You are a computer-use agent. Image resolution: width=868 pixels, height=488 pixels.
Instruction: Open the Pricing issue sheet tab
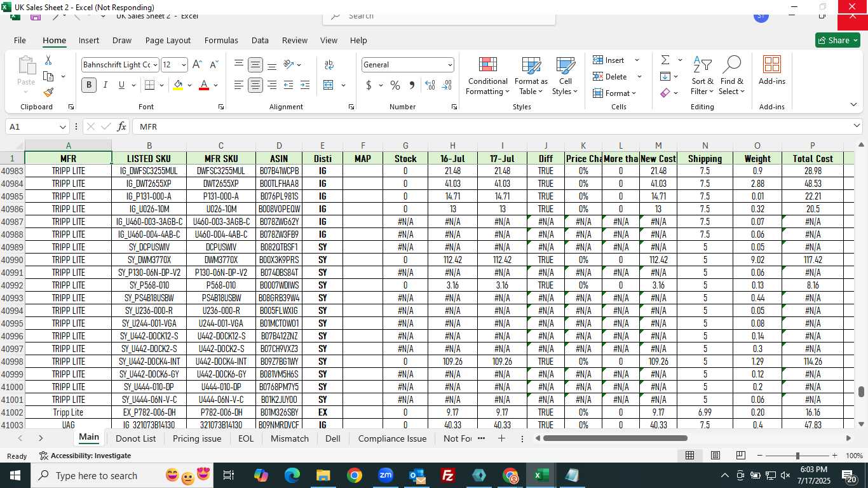pos(197,438)
